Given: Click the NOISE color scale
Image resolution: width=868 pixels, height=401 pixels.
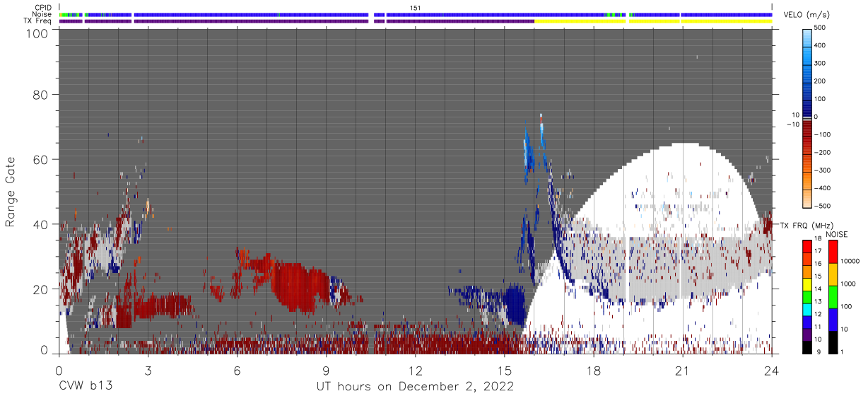Looking at the screenshot, I should (x=833, y=297).
